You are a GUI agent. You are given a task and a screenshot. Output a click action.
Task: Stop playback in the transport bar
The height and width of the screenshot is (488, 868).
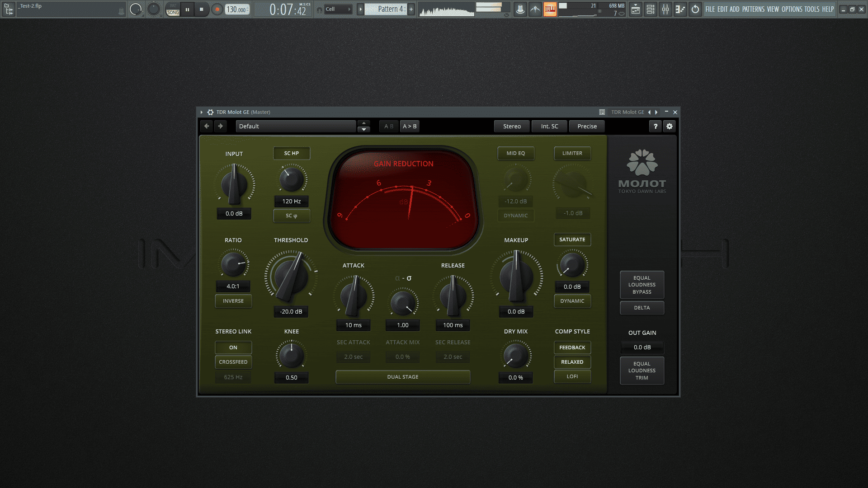[202, 9]
